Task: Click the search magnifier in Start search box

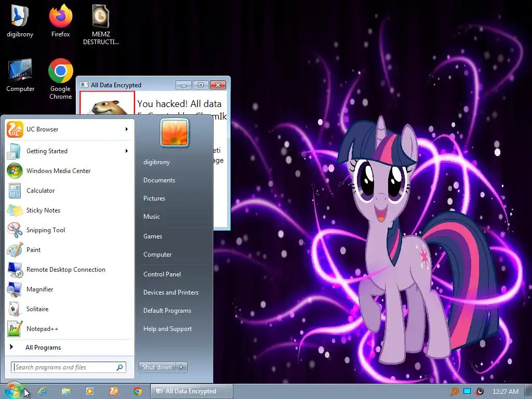Action: (120, 367)
